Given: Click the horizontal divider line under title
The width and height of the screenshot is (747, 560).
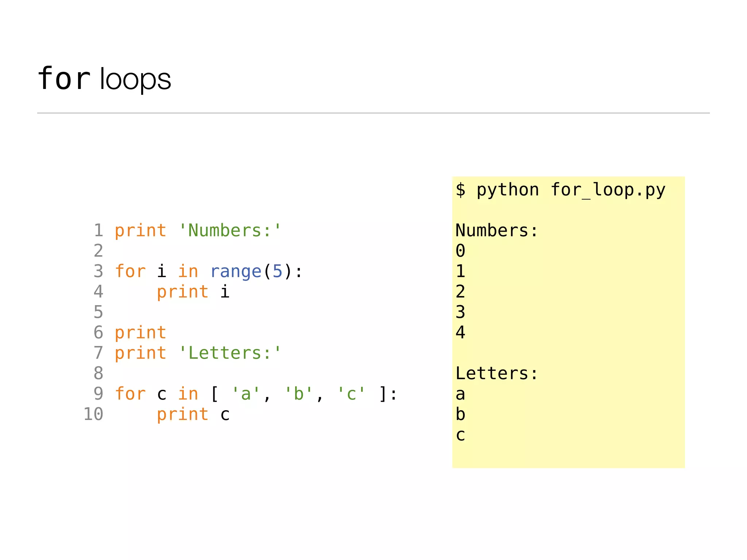Looking at the screenshot, I should tap(373, 113).
